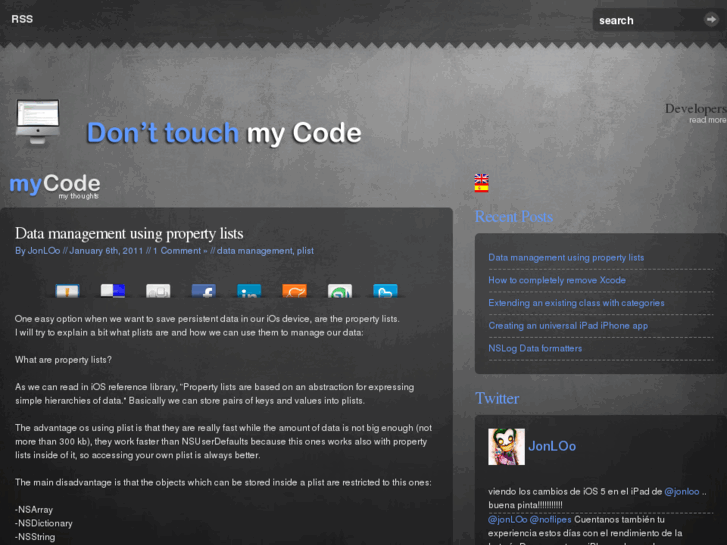Click the @noflipes mention in tweet

point(550,519)
